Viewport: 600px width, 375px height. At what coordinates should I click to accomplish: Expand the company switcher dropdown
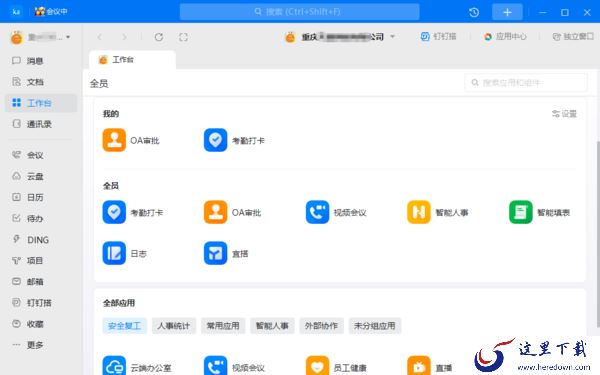(x=393, y=37)
